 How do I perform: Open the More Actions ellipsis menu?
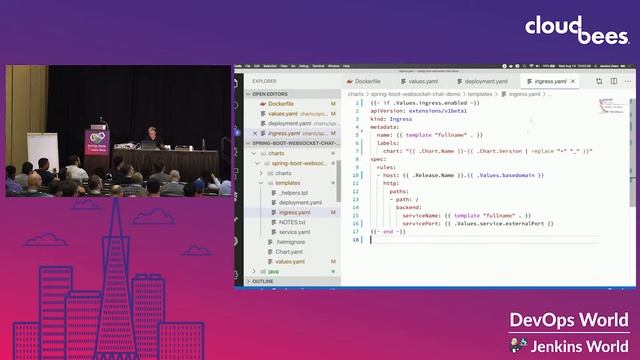coord(628,81)
